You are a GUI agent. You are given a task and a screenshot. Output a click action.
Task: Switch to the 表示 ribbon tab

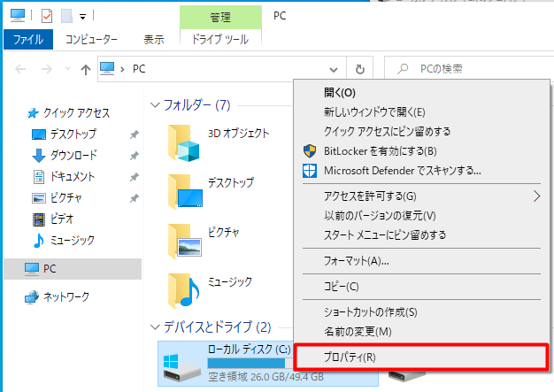(153, 39)
